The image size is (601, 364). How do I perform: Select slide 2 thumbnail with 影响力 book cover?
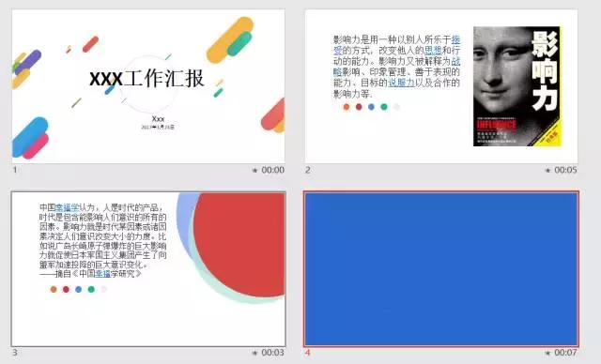point(441,86)
